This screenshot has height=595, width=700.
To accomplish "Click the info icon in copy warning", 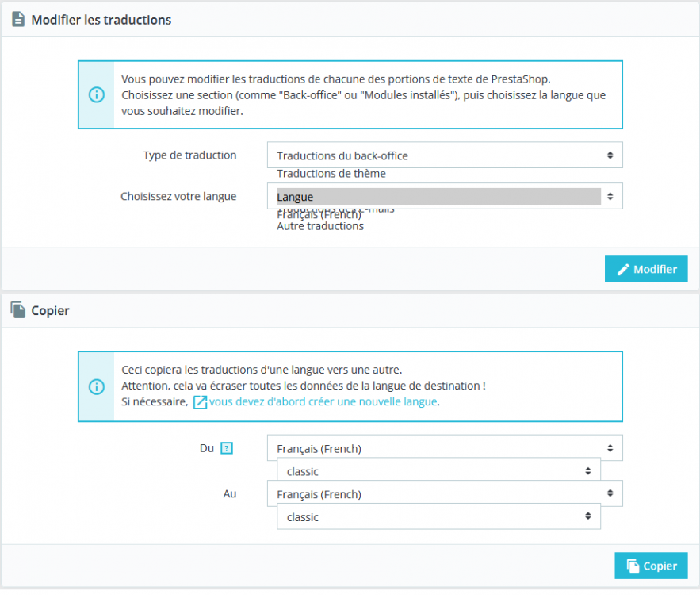I will click(x=96, y=386).
